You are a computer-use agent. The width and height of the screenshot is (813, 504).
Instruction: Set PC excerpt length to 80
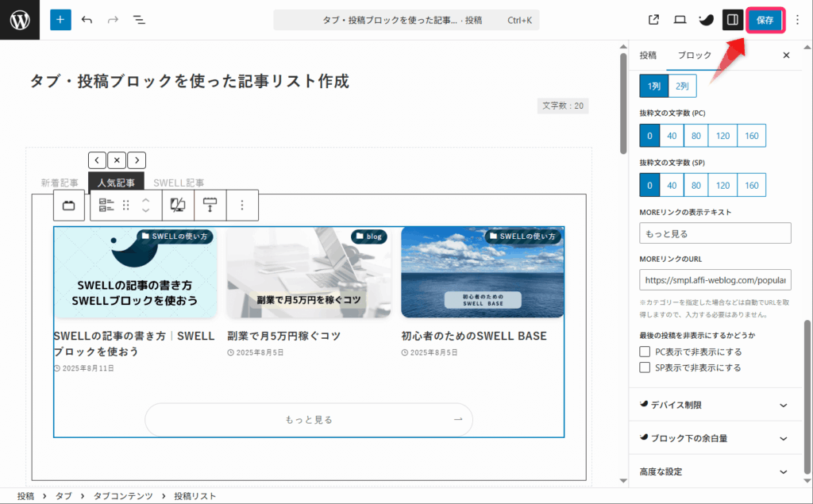pos(695,136)
